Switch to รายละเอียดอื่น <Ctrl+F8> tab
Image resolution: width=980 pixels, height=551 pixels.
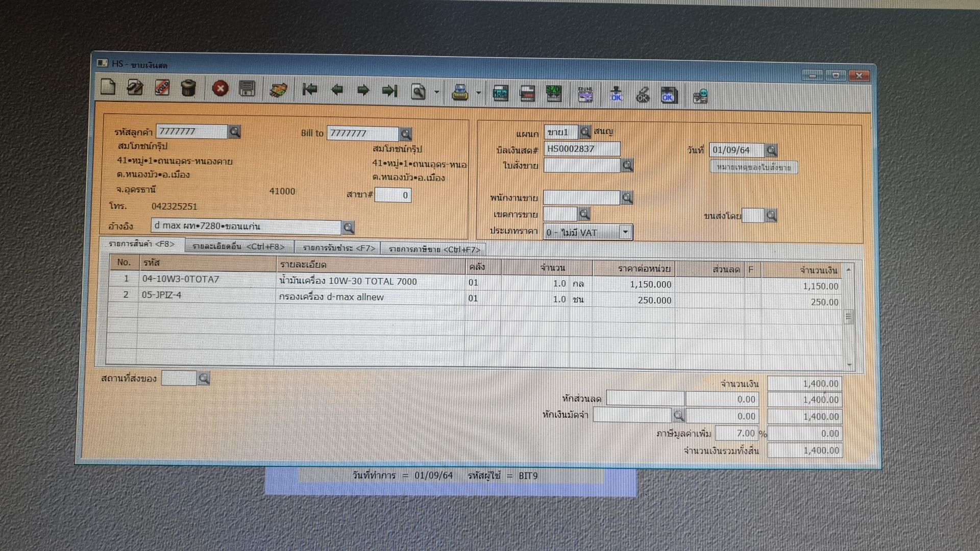[238, 246]
